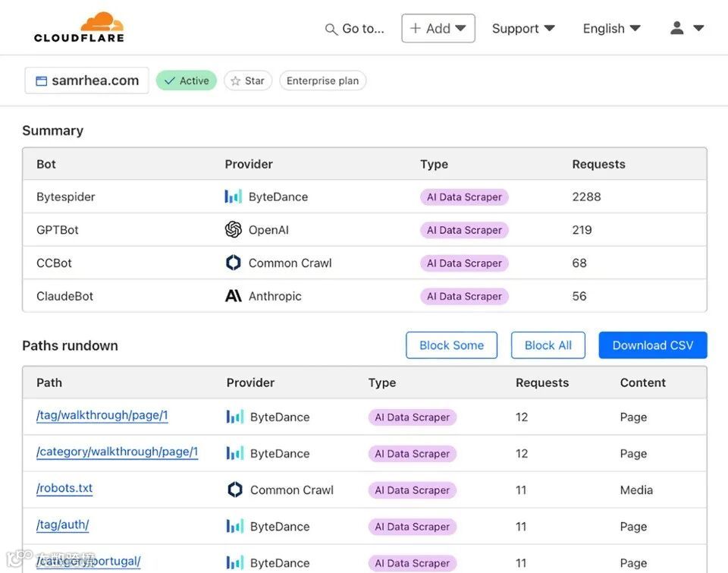
Task: Open the user account menu
Action: pos(687,29)
